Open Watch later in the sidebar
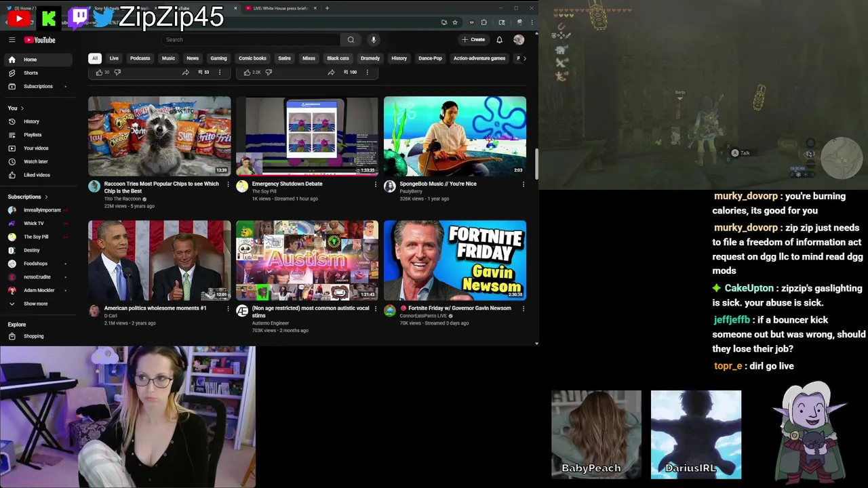 point(39,162)
